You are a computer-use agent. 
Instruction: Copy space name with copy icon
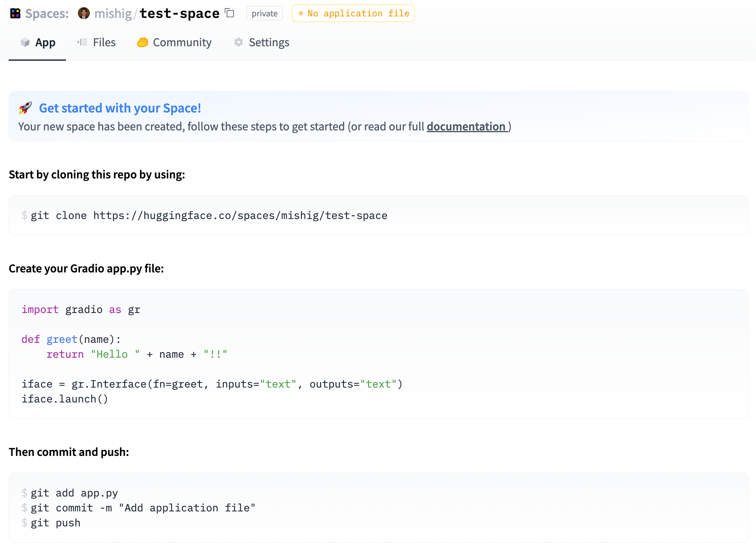[230, 13]
